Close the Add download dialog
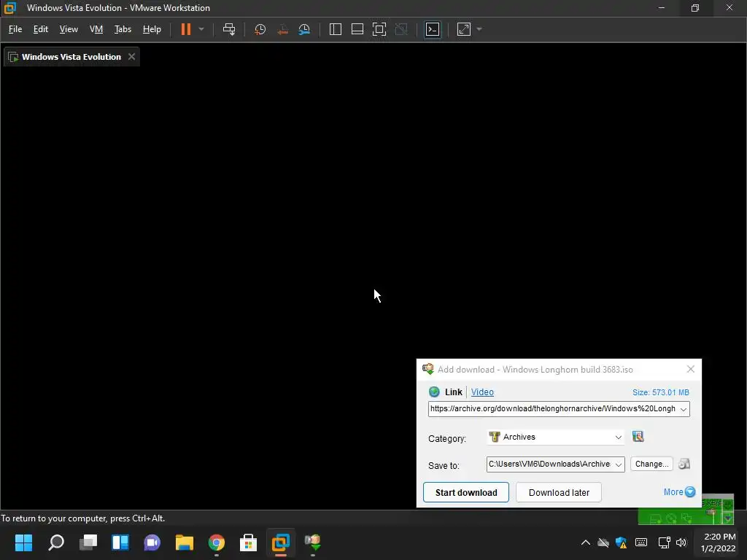This screenshot has width=747, height=560. click(690, 369)
